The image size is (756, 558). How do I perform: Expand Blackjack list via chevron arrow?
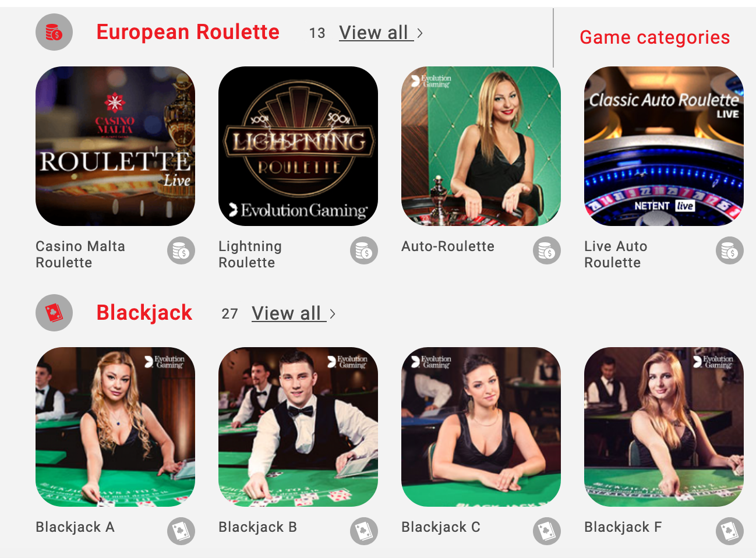pos(333,314)
